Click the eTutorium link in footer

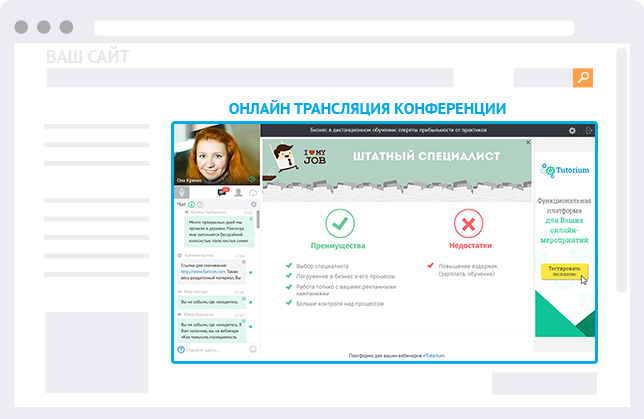[434, 356]
